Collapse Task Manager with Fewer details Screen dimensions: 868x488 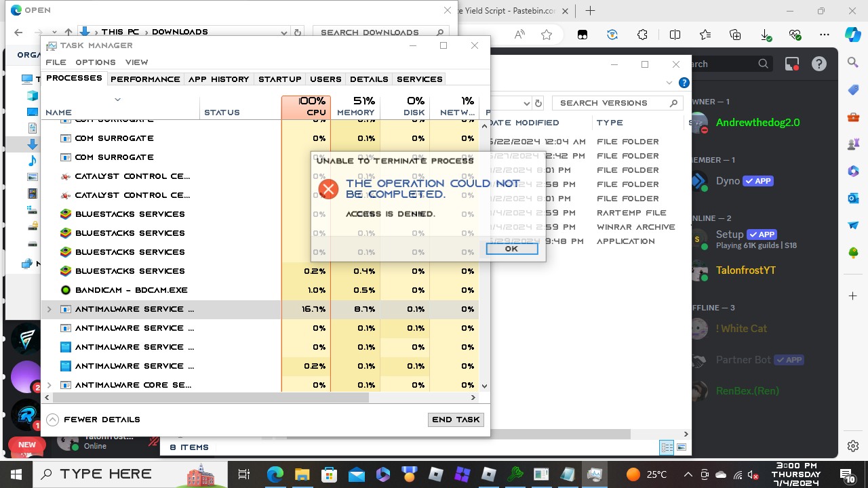click(94, 420)
